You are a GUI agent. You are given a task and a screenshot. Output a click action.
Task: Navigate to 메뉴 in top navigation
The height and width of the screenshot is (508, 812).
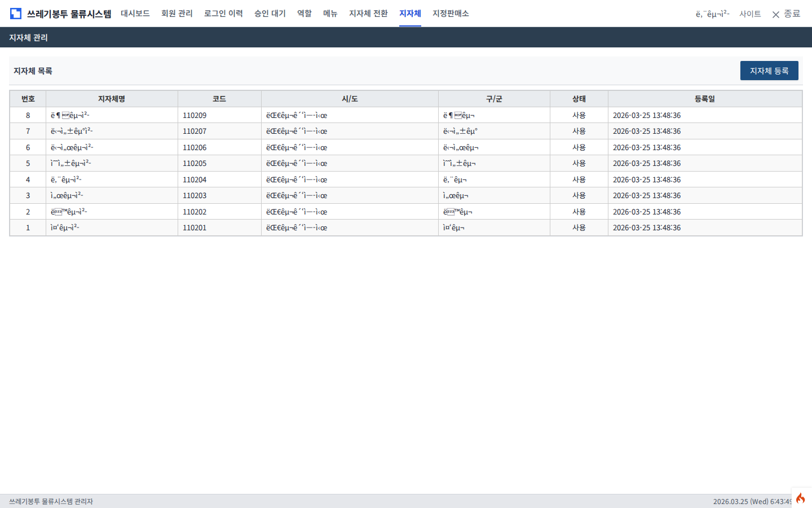point(330,14)
